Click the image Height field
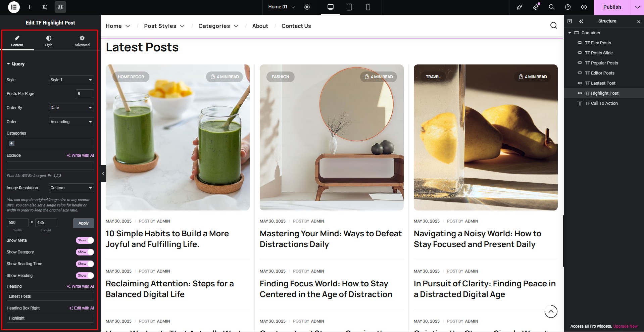This screenshot has height=332, width=644. (46, 223)
